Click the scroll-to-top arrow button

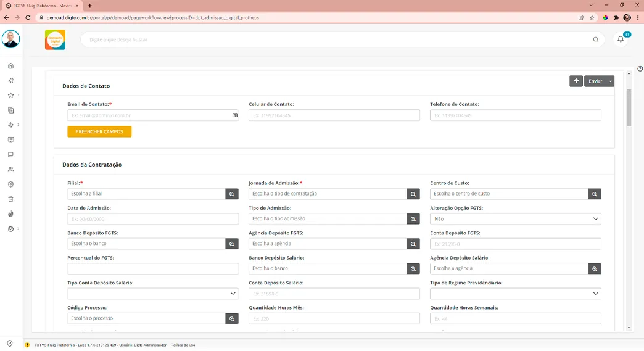pos(576,81)
